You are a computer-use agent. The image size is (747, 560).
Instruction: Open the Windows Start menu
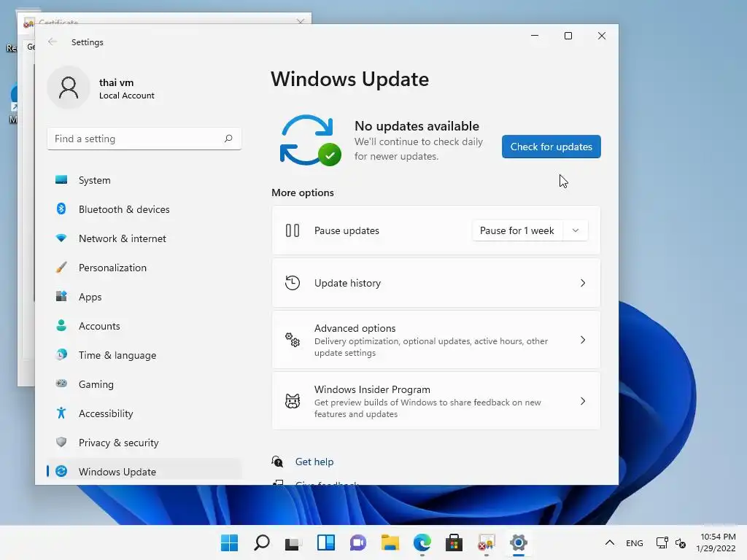229,542
